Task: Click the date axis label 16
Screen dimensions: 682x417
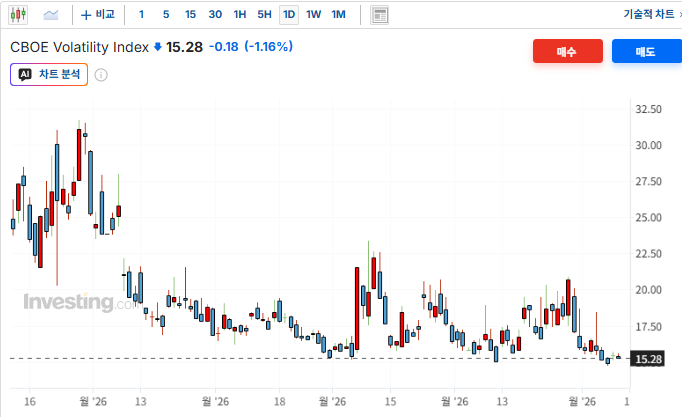Action: point(30,401)
